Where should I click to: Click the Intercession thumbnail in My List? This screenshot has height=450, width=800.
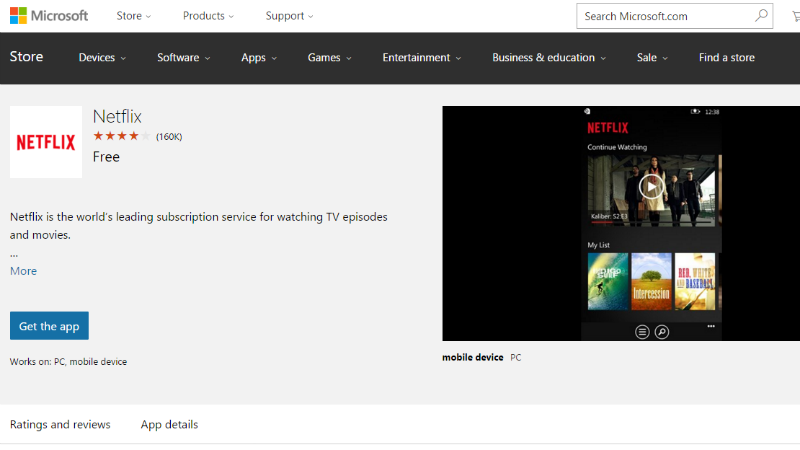(651, 281)
